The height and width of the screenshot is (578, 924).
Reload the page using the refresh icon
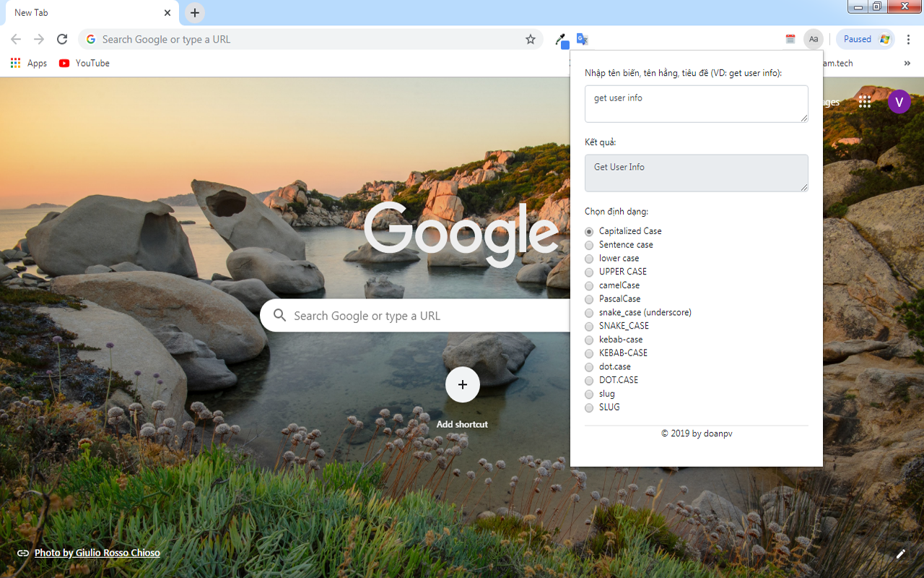click(62, 40)
